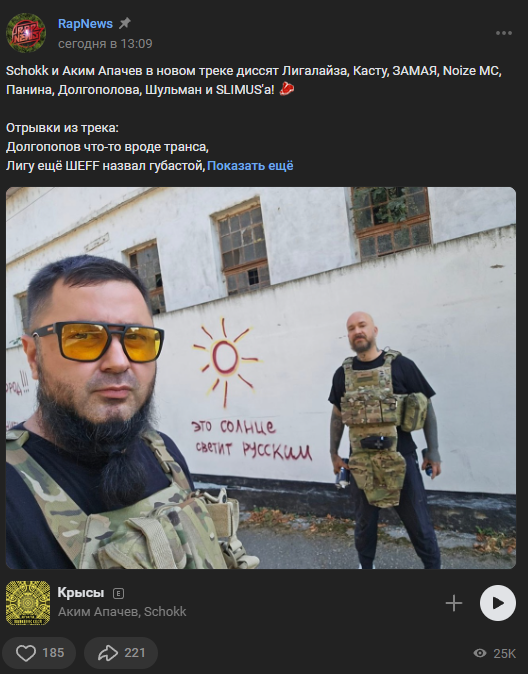This screenshot has width=528, height=674.
Task: Open the attached photo of two men
Action: point(261,378)
